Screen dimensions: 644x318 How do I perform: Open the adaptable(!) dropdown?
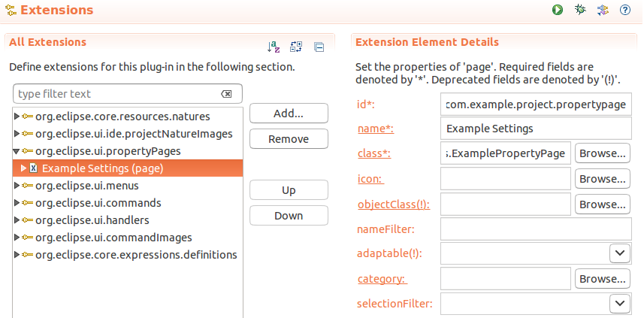620,253
